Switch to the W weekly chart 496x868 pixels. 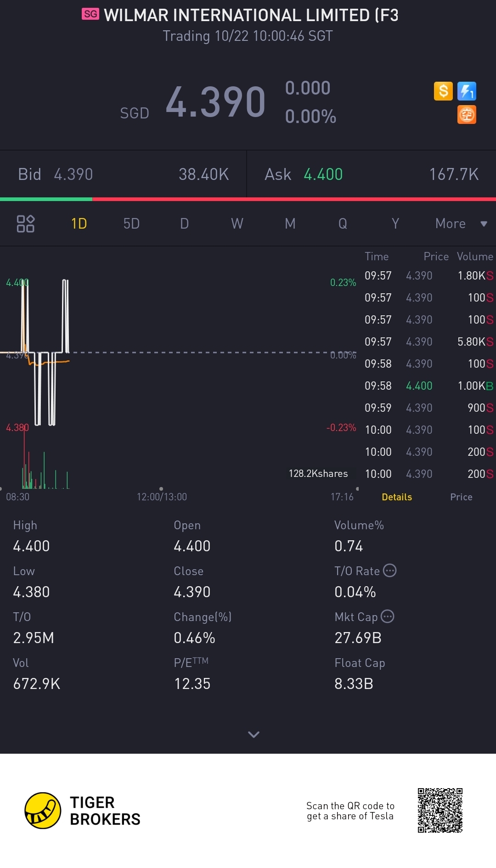click(237, 224)
